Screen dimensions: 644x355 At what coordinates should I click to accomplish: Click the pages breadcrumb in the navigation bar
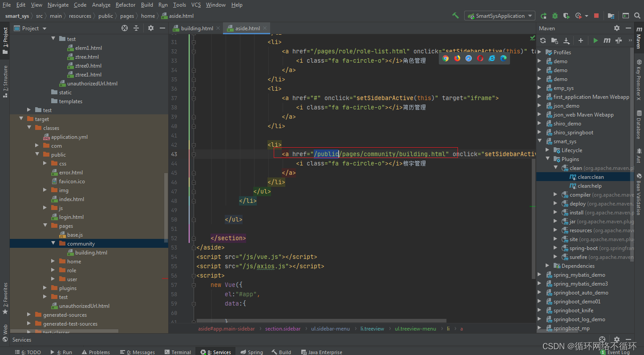pyautogui.click(x=127, y=16)
